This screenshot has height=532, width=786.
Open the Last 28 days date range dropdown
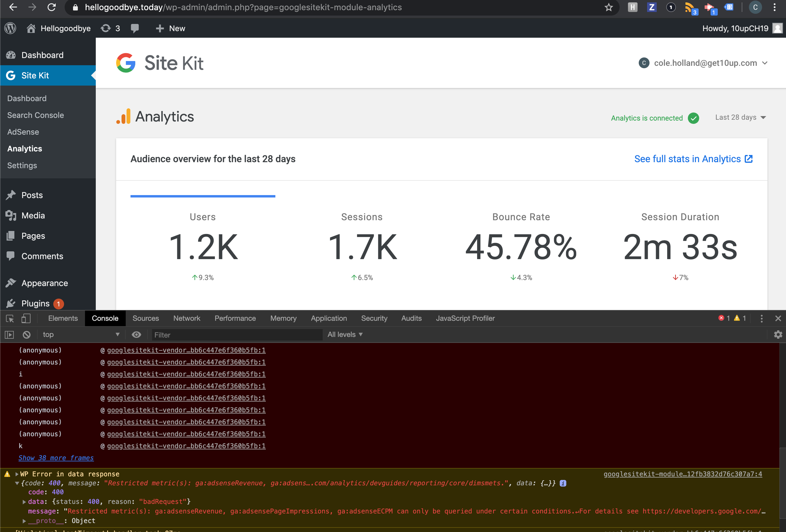click(x=740, y=117)
